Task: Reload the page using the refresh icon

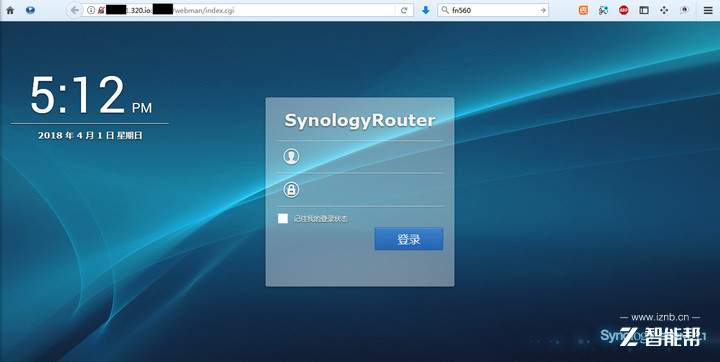Action: pyautogui.click(x=404, y=10)
